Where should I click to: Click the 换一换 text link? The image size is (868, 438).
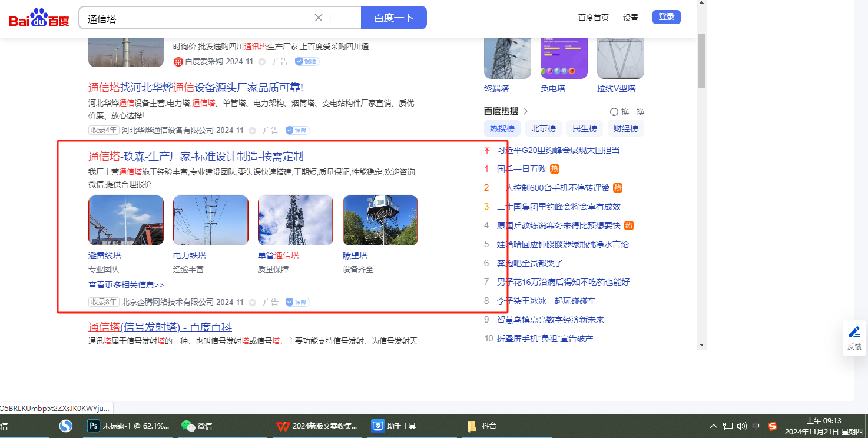point(633,112)
